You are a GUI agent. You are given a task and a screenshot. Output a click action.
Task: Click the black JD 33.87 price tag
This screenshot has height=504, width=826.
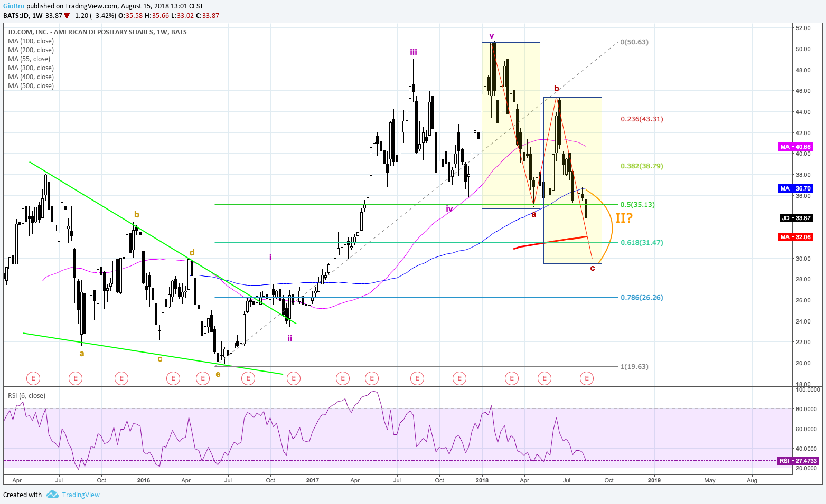[x=796, y=218]
